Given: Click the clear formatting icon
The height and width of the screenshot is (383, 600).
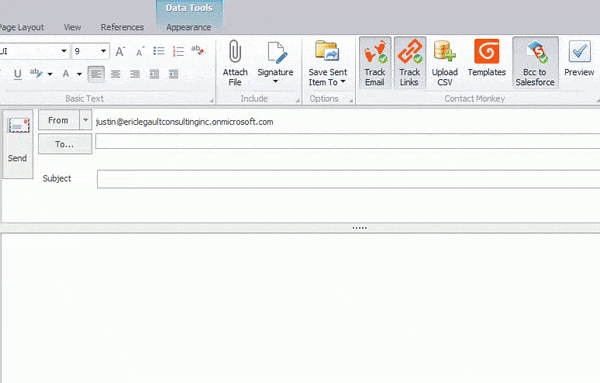Looking at the screenshot, I should coord(197,50).
